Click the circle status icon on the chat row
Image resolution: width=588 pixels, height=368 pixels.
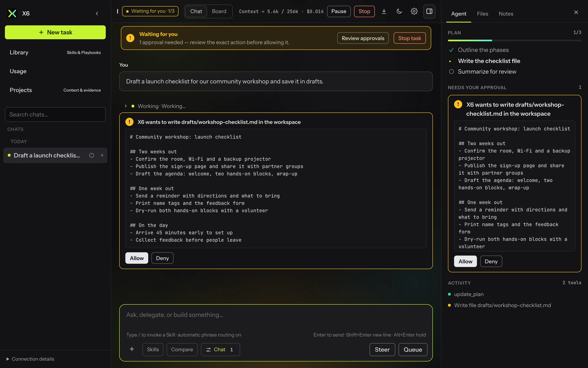(x=92, y=155)
